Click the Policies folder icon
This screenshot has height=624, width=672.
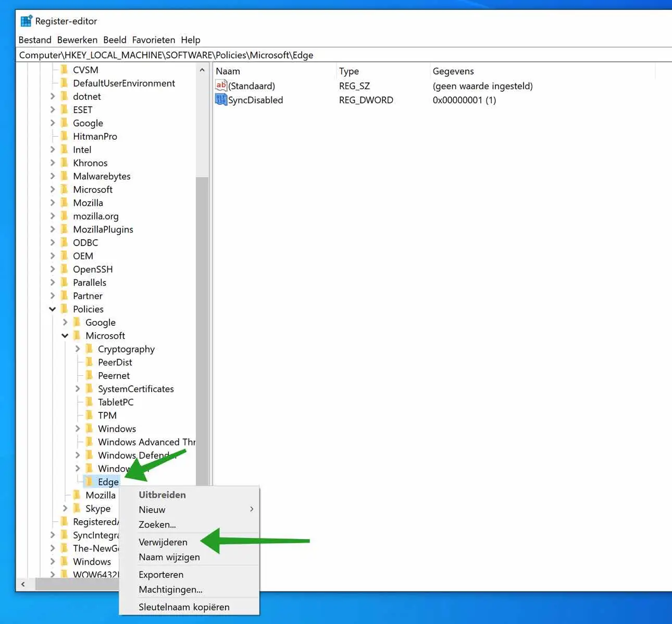click(x=65, y=309)
